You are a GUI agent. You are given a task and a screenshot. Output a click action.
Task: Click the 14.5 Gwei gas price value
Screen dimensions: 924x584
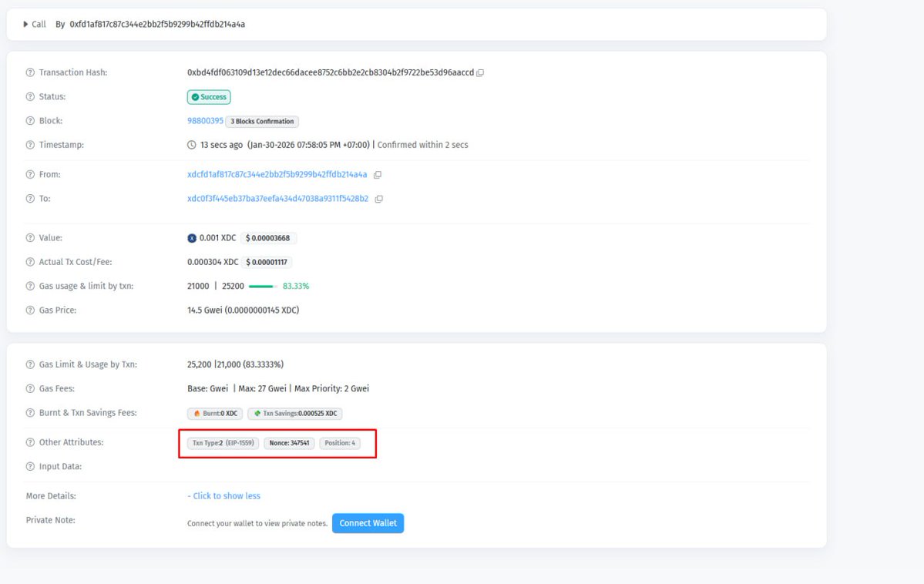tap(243, 310)
